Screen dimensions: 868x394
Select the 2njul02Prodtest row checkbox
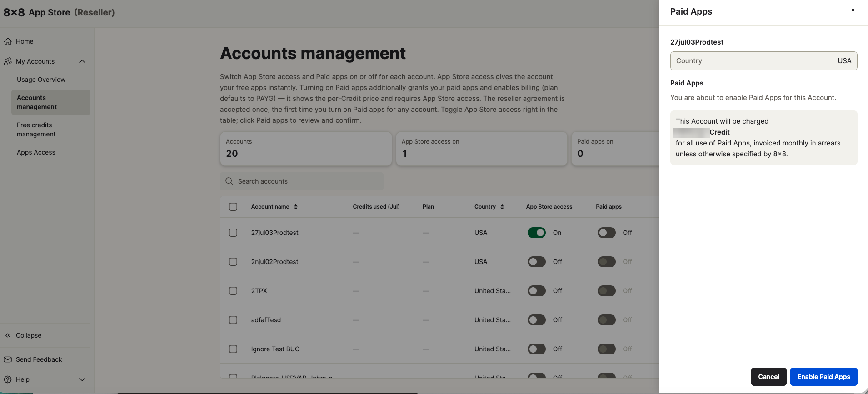click(233, 262)
